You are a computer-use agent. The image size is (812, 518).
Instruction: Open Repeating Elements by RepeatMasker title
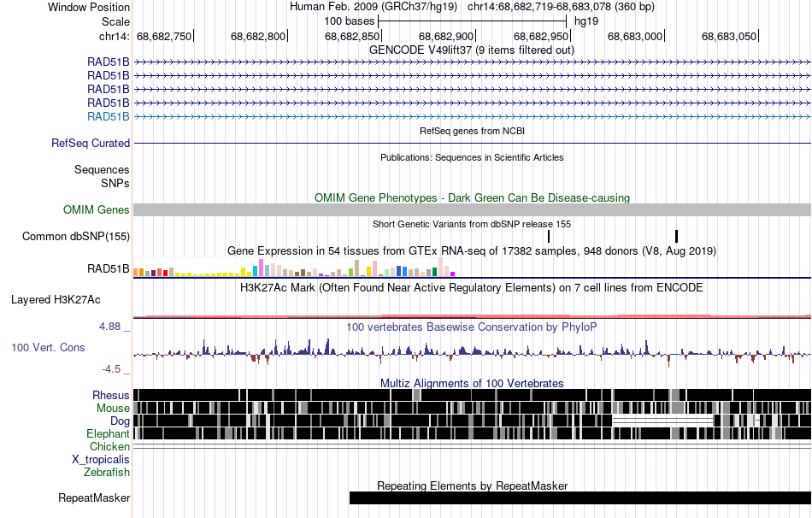473,486
